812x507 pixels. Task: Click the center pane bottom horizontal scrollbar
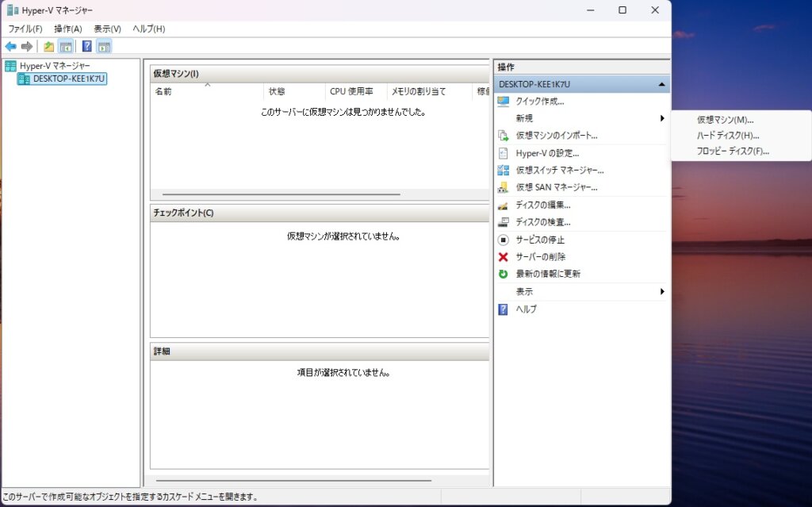click(x=293, y=481)
